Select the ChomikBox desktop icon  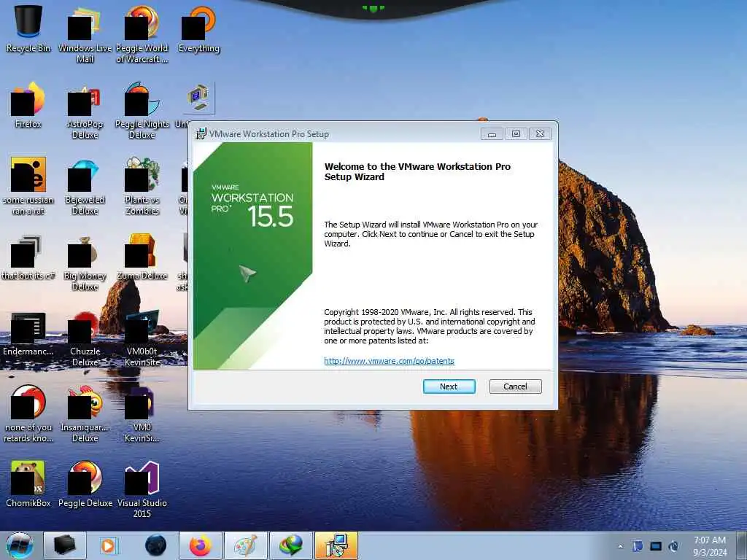tap(28, 484)
